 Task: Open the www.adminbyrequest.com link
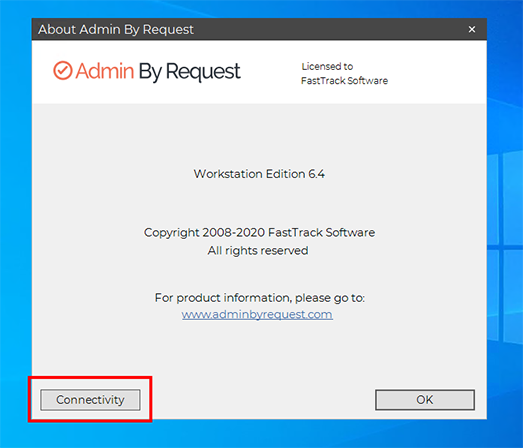[257, 314]
